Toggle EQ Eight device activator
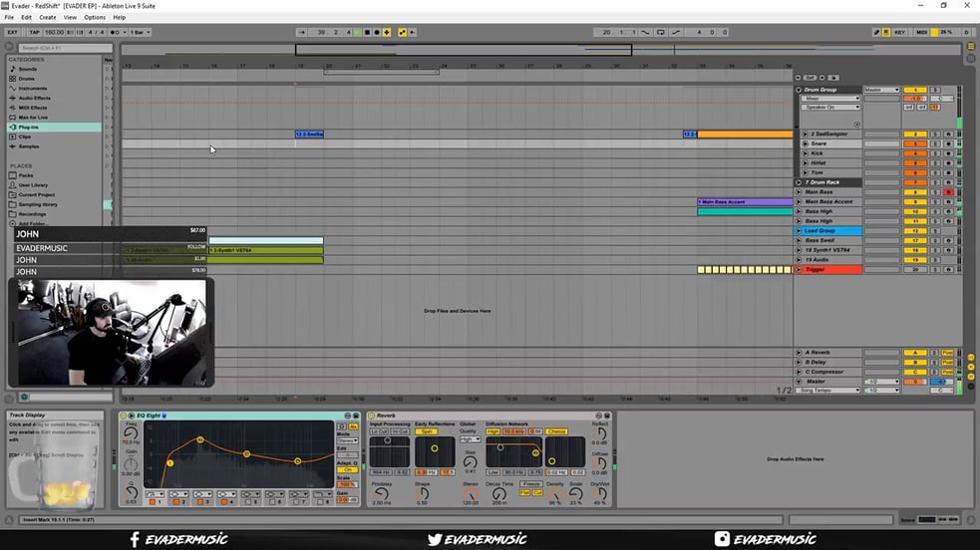Screen dimensions: 980x550 (x=124, y=415)
